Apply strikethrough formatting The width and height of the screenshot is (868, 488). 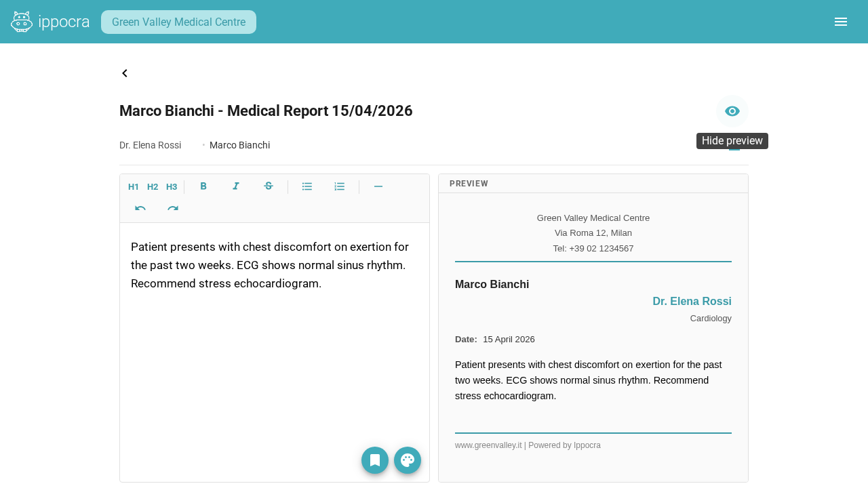click(269, 186)
